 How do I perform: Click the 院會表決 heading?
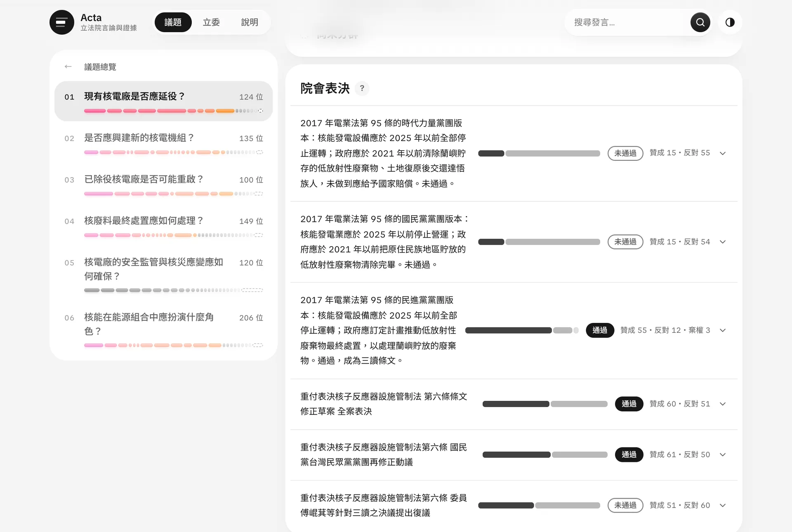click(x=325, y=88)
